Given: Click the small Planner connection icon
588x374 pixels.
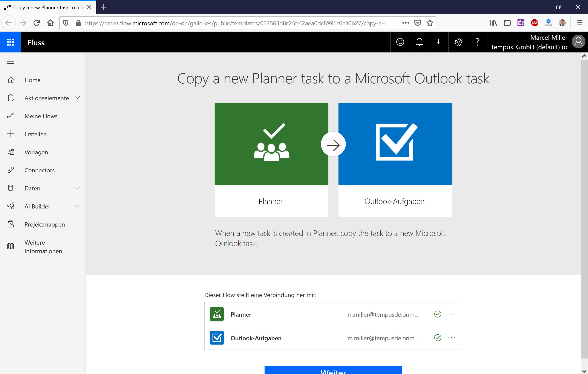Looking at the screenshot, I should click(x=217, y=314).
